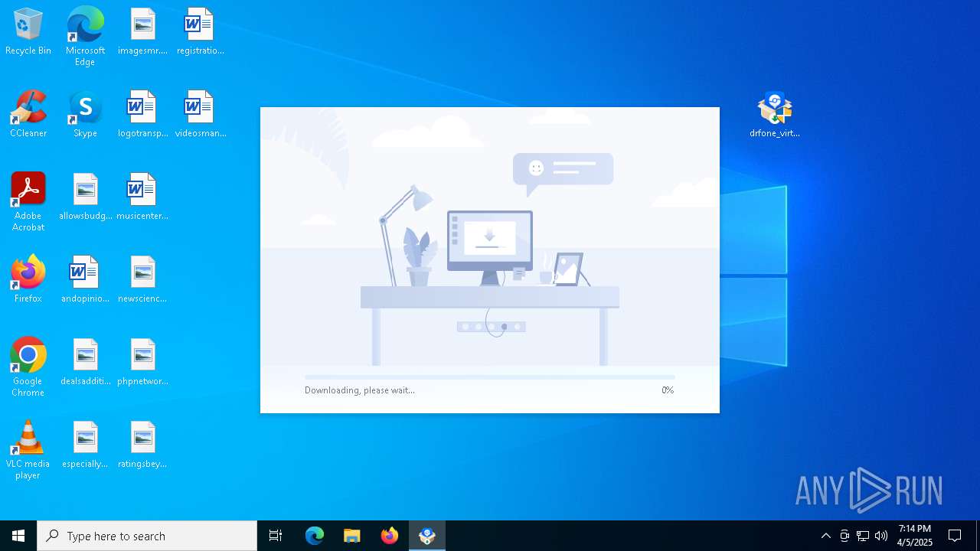
Task: Show hidden system tray icons
Action: point(825,536)
